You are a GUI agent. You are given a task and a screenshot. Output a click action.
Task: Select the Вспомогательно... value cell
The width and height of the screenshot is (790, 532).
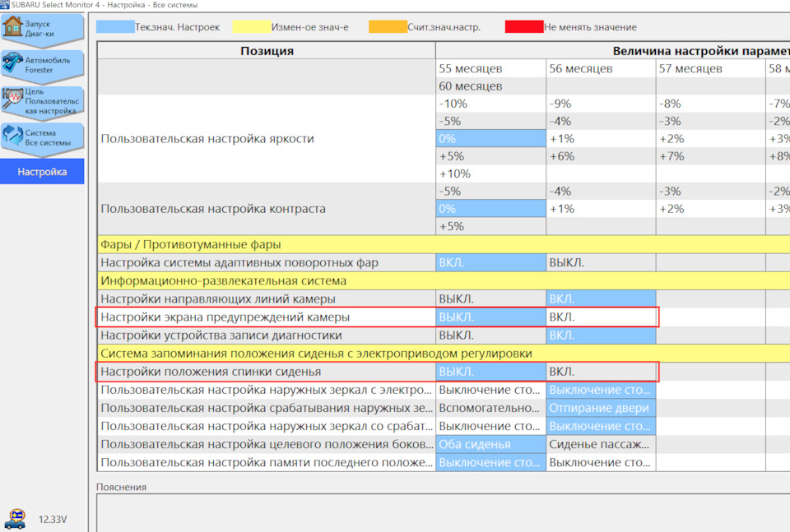(x=490, y=408)
